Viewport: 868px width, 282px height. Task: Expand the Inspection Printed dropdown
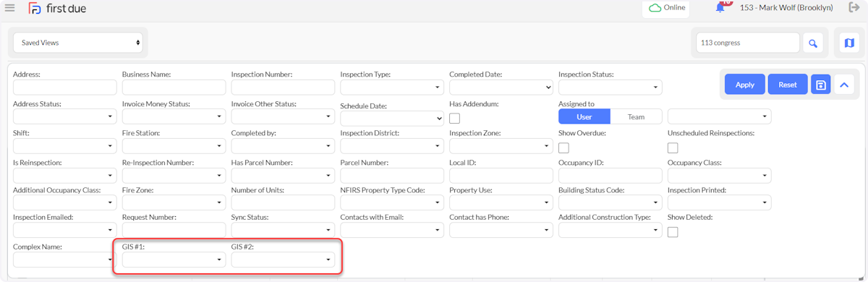[x=720, y=203]
